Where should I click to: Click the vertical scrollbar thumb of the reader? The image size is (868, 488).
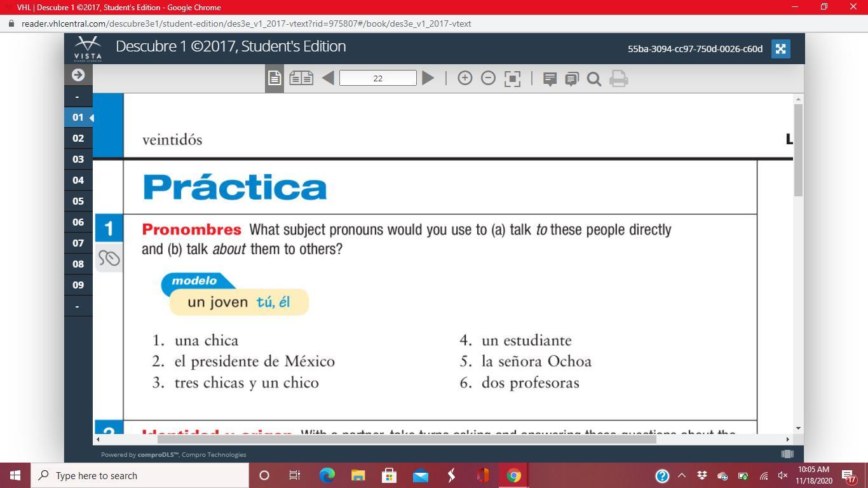click(x=799, y=151)
